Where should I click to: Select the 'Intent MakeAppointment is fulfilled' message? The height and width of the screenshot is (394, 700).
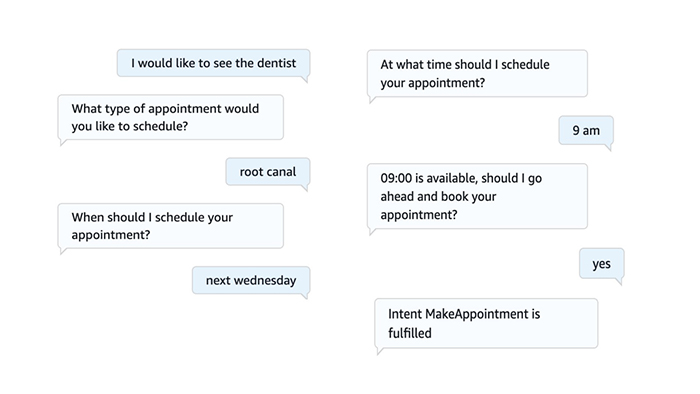[x=486, y=323]
